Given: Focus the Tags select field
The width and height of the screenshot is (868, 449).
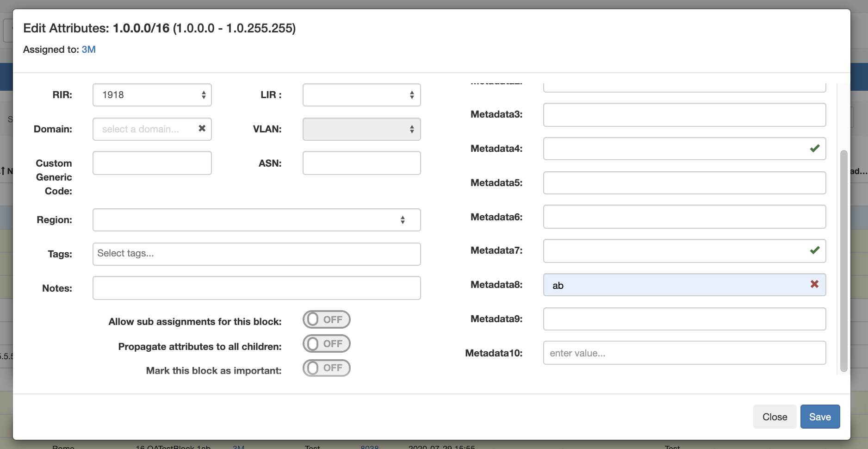Looking at the screenshot, I should pyautogui.click(x=256, y=254).
